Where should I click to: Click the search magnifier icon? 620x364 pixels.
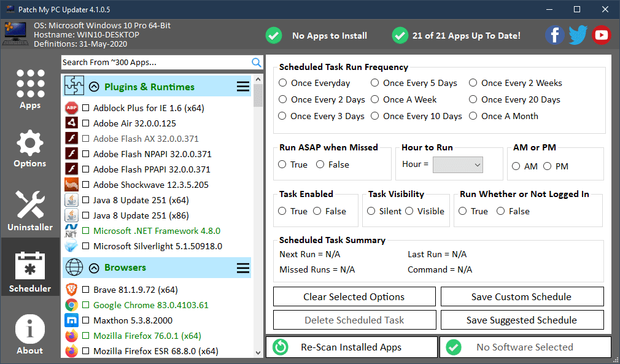pos(256,63)
